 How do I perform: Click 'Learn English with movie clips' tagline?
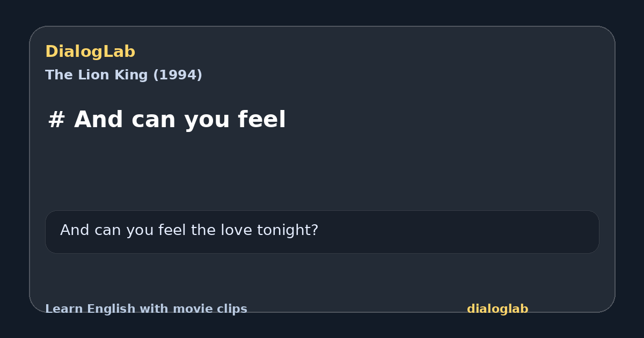(146, 309)
